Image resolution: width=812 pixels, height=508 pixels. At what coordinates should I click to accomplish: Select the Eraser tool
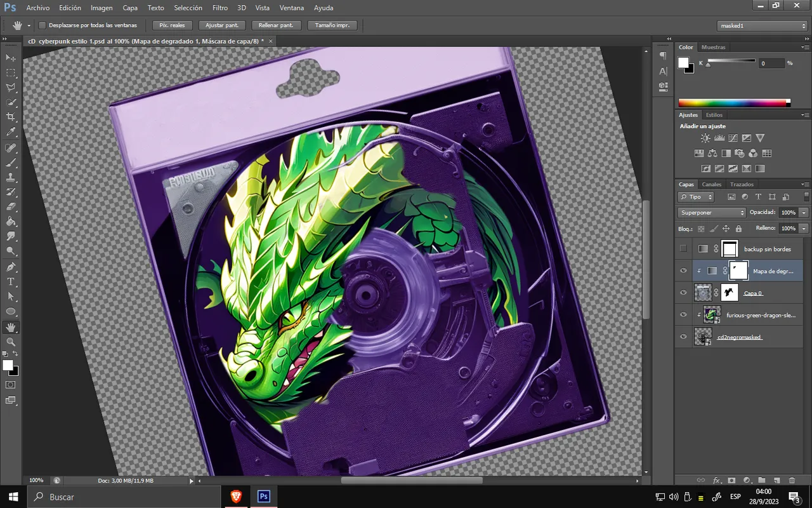pyautogui.click(x=11, y=207)
